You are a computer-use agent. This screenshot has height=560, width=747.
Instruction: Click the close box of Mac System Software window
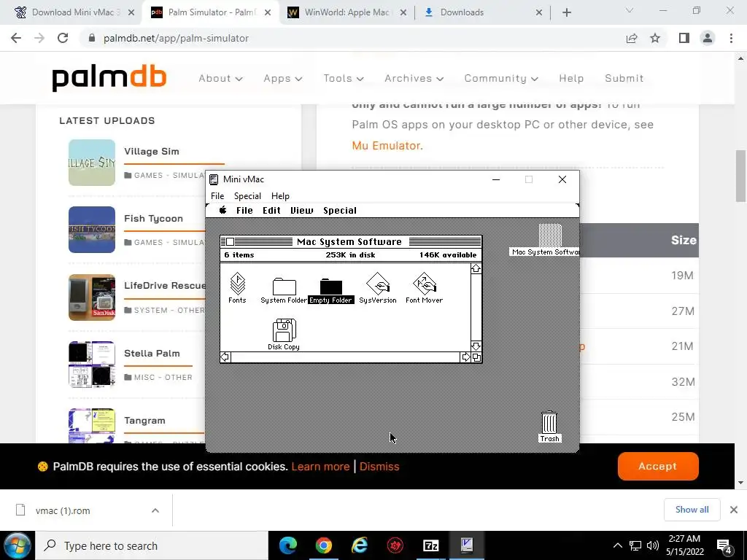(x=230, y=242)
